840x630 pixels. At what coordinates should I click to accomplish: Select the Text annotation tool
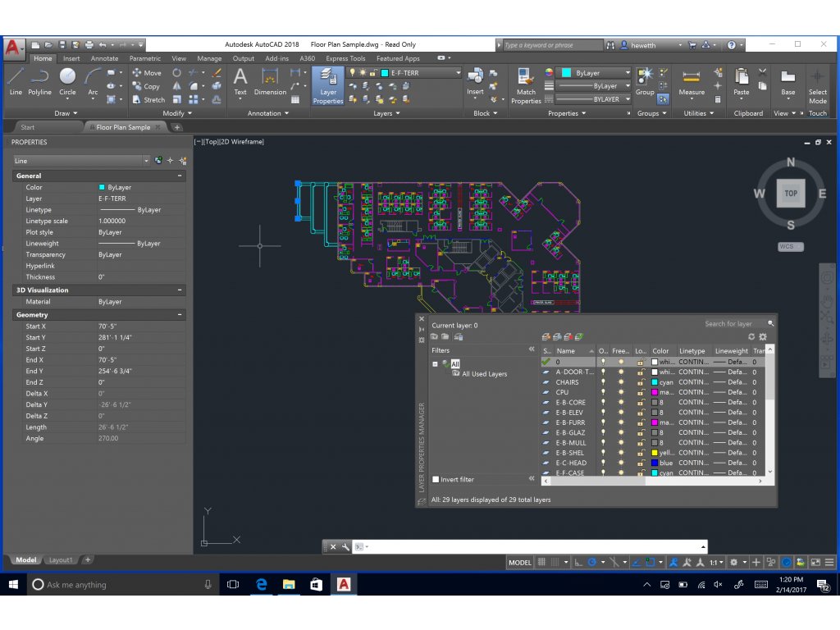[x=240, y=82]
